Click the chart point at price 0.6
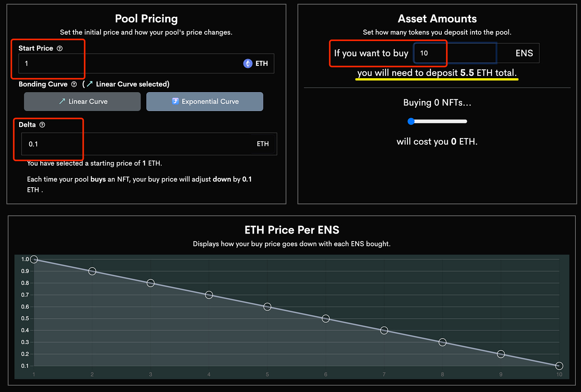The height and width of the screenshot is (392, 581). coord(267,307)
